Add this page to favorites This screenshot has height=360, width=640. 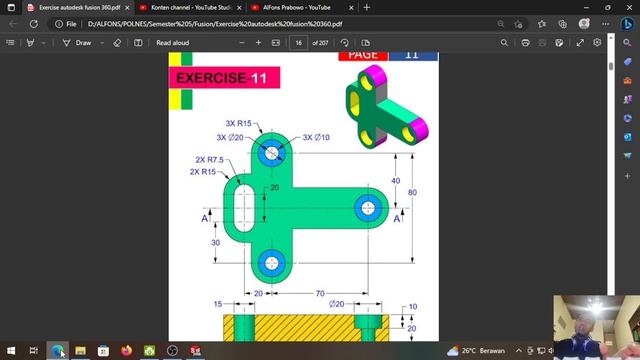tap(518, 24)
